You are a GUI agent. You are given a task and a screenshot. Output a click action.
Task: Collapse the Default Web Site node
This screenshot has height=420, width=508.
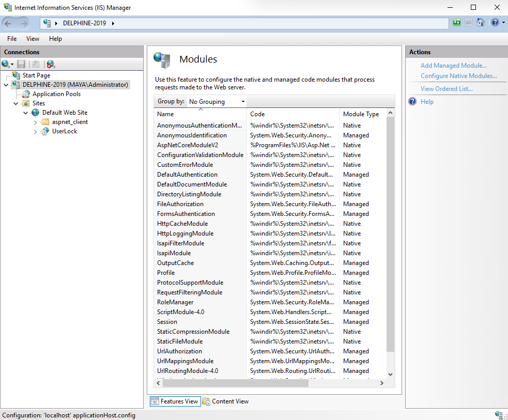point(26,113)
